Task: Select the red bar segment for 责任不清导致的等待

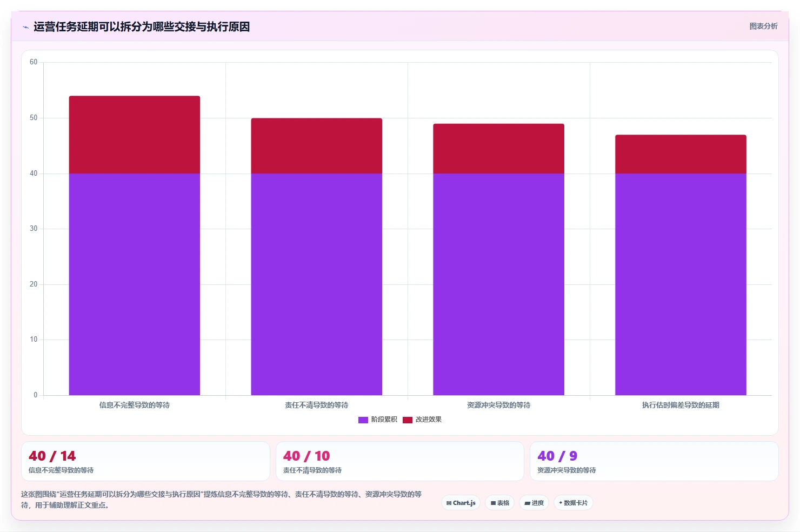Action: tap(317, 146)
